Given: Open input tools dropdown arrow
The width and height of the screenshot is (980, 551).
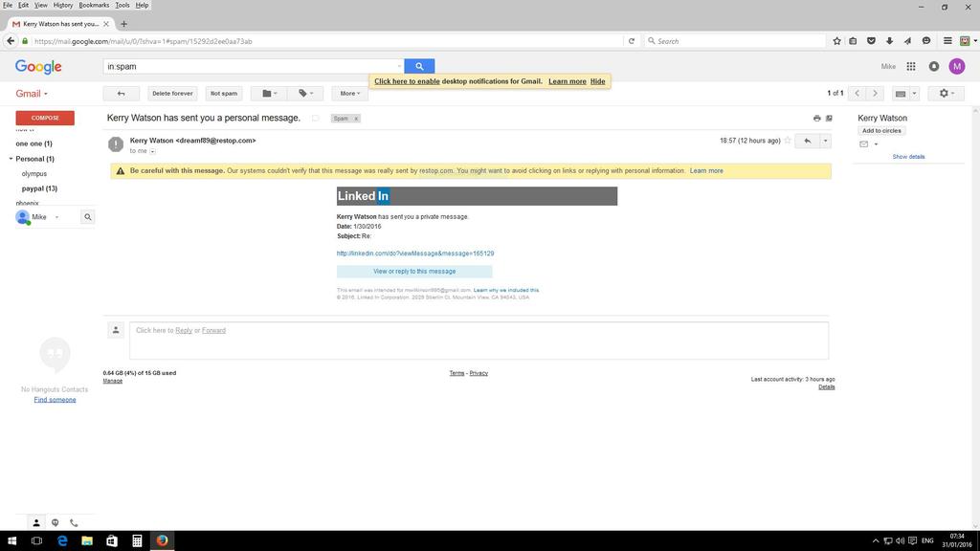Looking at the screenshot, I should pyautogui.click(x=914, y=93).
